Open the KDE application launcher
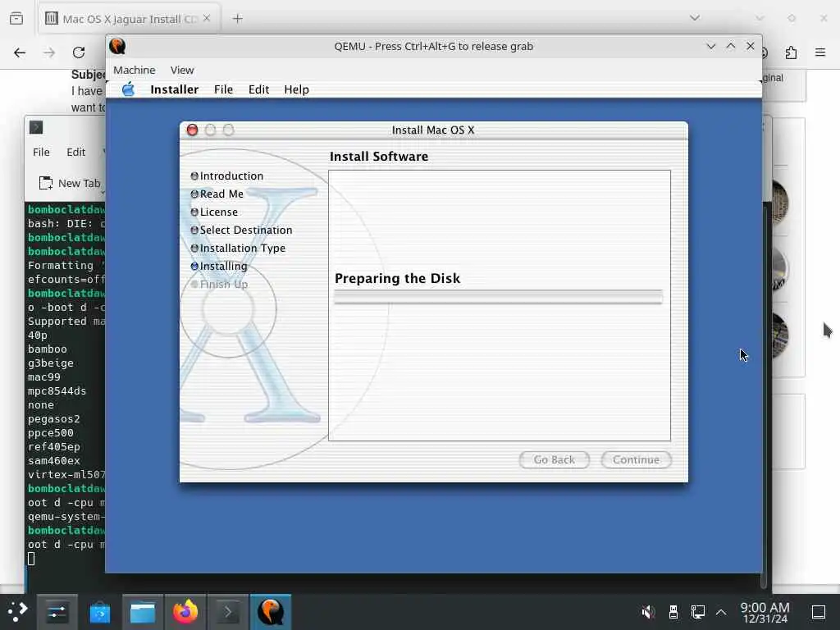840x630 pixels. (x=17, y=612)
